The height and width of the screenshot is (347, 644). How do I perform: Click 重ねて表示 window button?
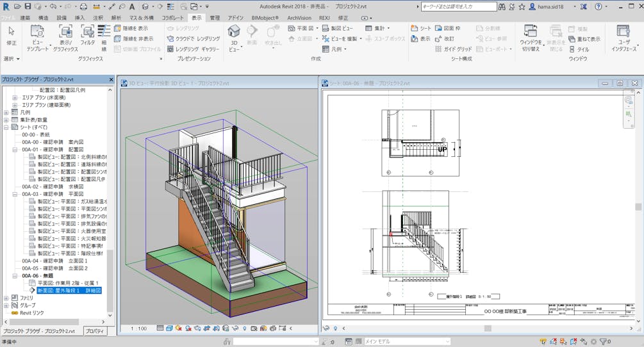(584, 39)
